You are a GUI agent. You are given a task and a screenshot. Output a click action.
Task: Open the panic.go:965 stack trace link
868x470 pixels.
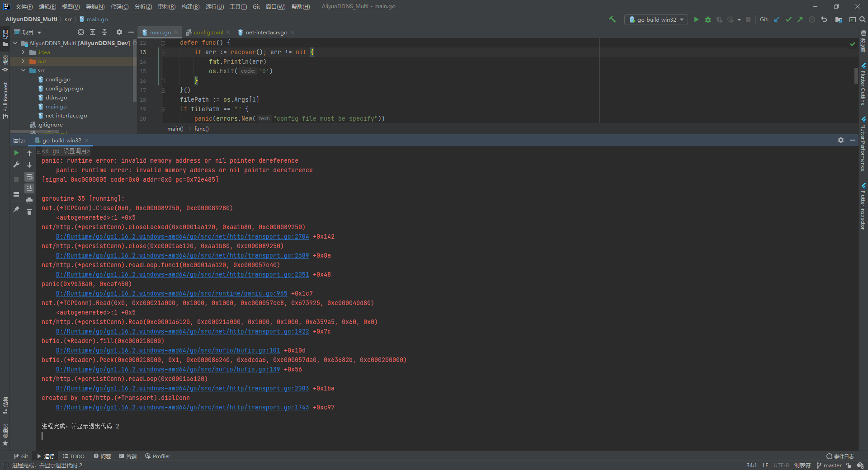(172, 293)
